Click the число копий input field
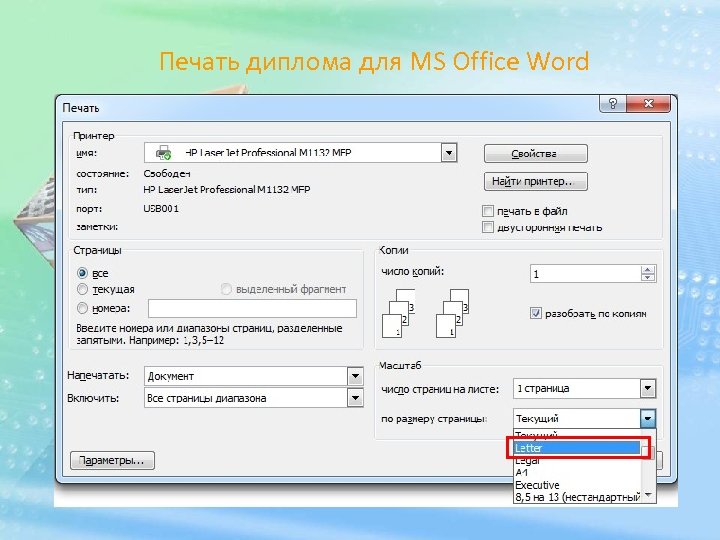This screenshot has width=720, height=540. [585, 274]
